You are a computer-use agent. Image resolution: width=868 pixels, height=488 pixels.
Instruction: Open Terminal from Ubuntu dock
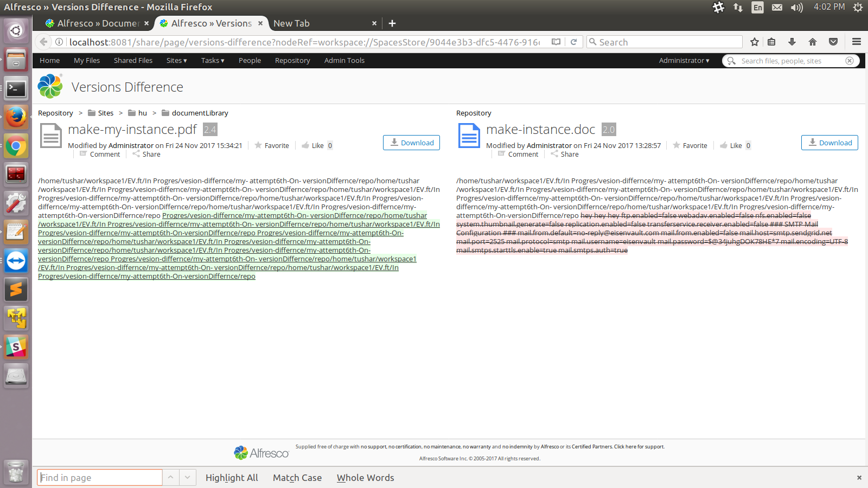16,88
